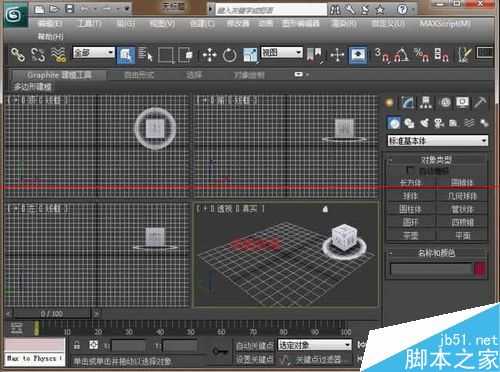Select the Shapes category icon

click(409, 123)
